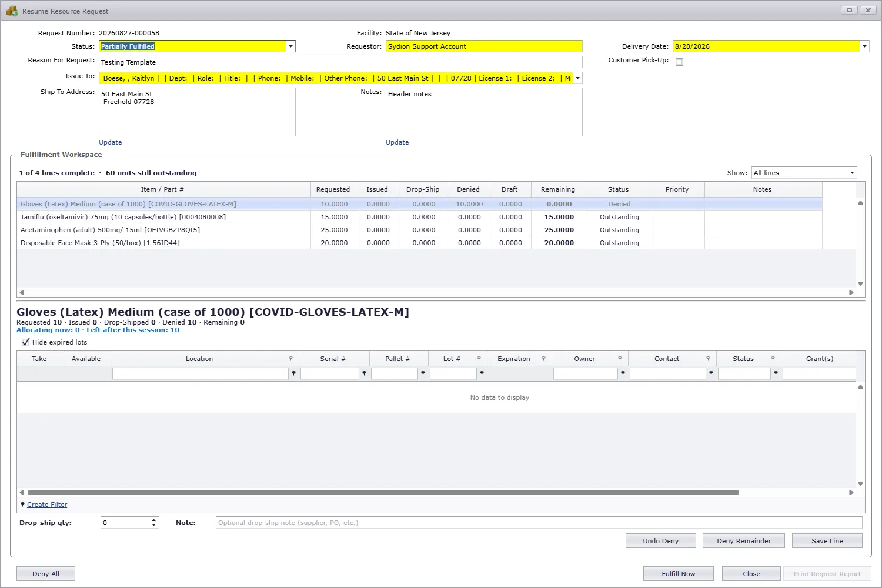Open the Lot # column filter icon
The width and height of the screenshot is (882, 588).
coord(479,359)
